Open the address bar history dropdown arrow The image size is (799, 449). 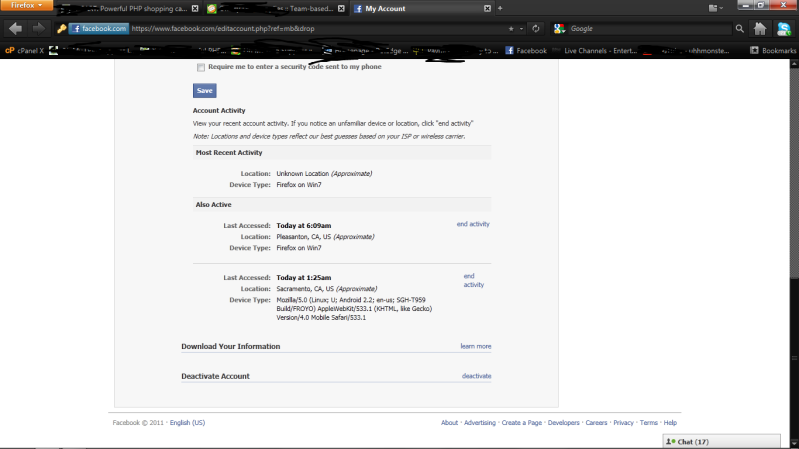point(521,29)
